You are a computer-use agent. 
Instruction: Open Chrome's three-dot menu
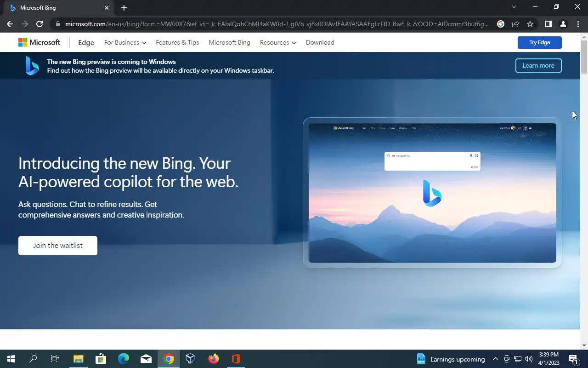pos(578,24)
